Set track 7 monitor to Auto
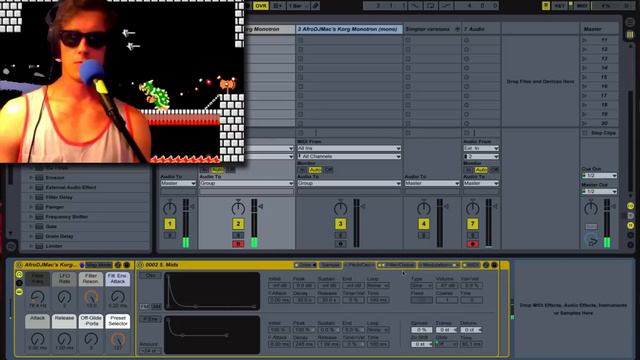This screenshot has height=360, width=640. (481, 170)
